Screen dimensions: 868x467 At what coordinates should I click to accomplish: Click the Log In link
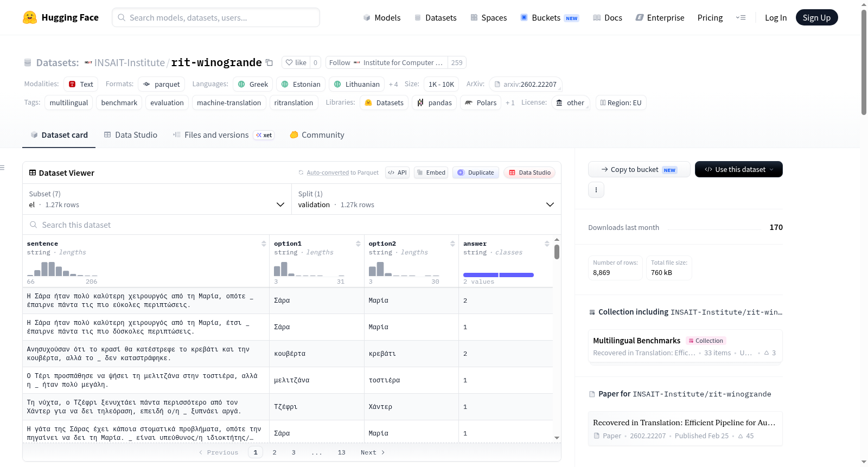pyautogui.click(x=776, y=17)
